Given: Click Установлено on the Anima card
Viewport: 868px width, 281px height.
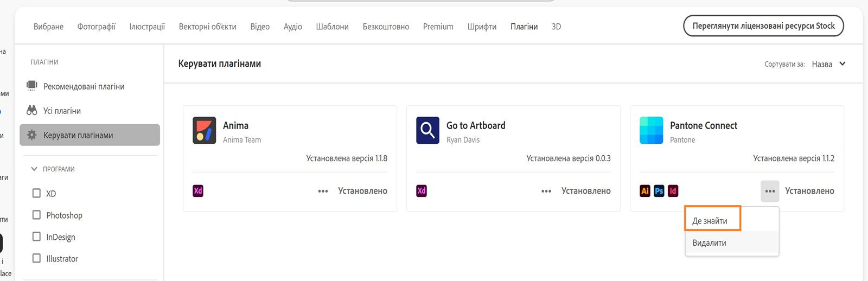Looking at the screenshot, I should tap(362, 191).
